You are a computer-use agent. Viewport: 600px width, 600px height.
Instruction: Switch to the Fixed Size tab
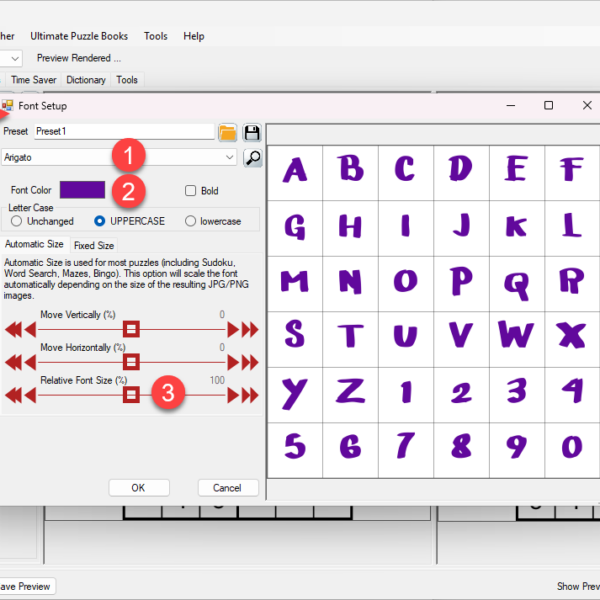pyautogui.click(x=94, y=245)
